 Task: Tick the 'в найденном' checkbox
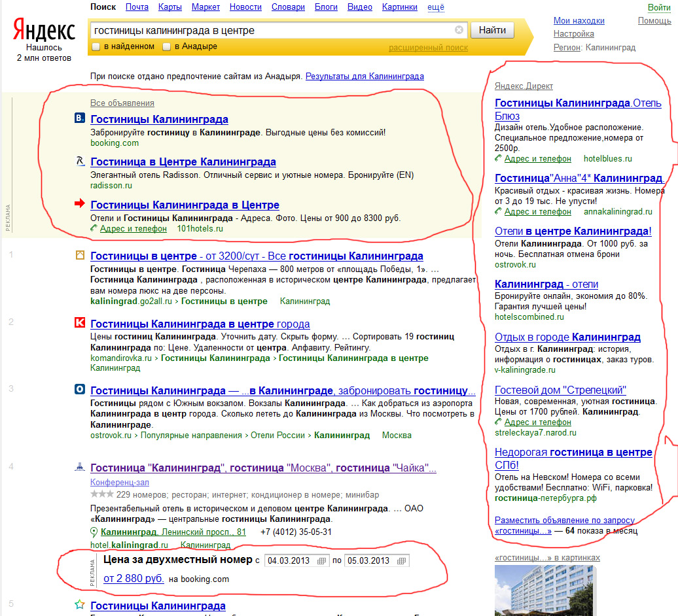tap(96, 46)
